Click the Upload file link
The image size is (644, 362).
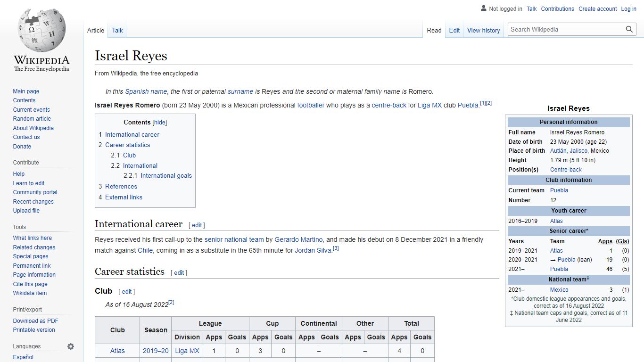[26, 211]
